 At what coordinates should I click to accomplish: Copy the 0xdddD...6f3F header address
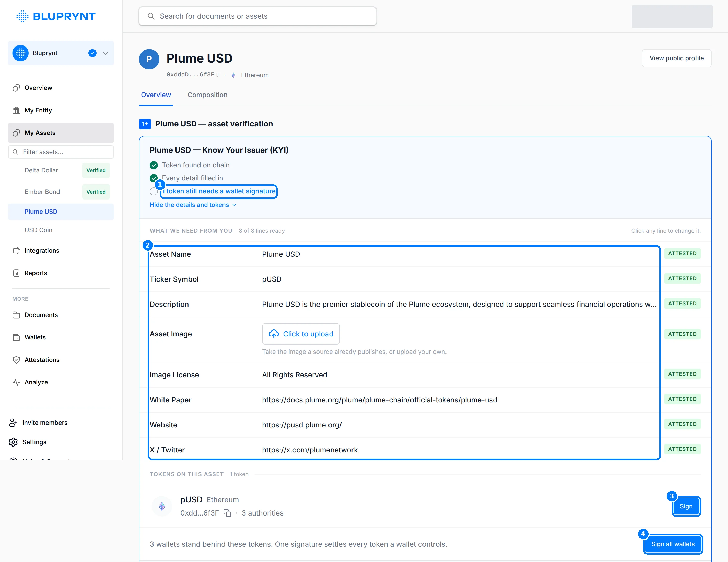(x=217, y=75)
